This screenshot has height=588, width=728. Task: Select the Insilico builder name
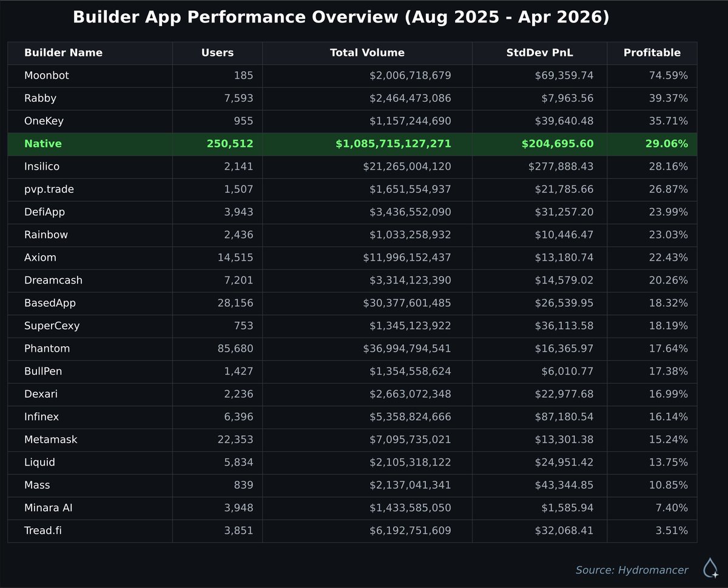coord(42,167)
